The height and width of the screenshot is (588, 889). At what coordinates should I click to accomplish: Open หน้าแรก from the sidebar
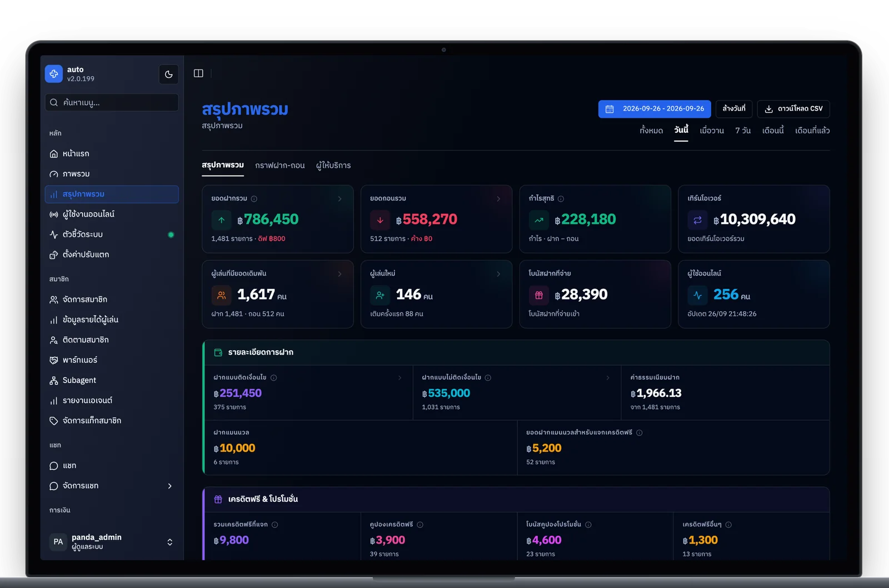click(112, 153)
